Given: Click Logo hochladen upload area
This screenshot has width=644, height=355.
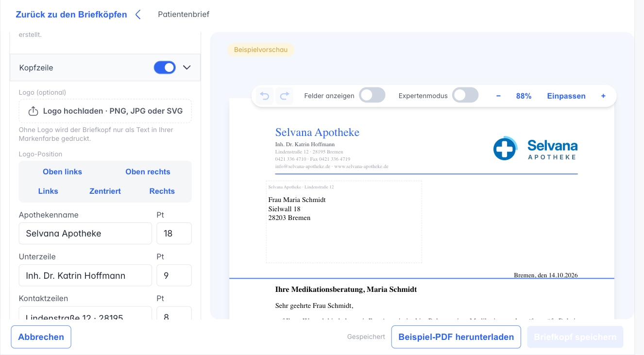Looking at the screenshot, I should (105, 111).
